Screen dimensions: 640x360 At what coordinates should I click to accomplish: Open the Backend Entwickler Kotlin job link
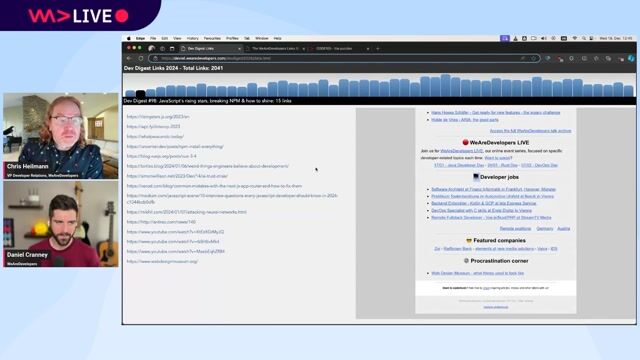click(x=484, y=203)
